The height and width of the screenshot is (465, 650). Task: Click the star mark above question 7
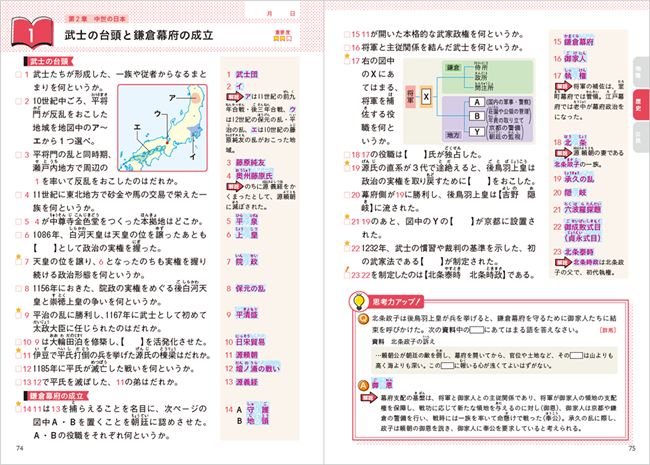[18, 257]
